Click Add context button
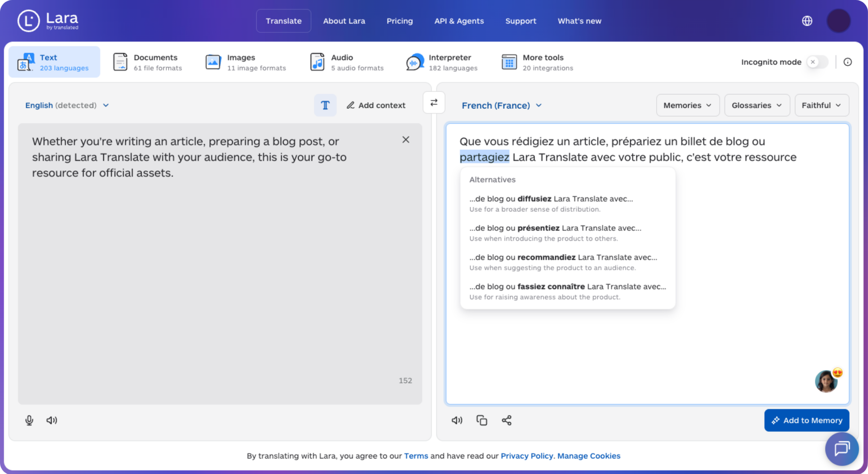868x474 pixels. pyautogui.click(x=376, y=105)
